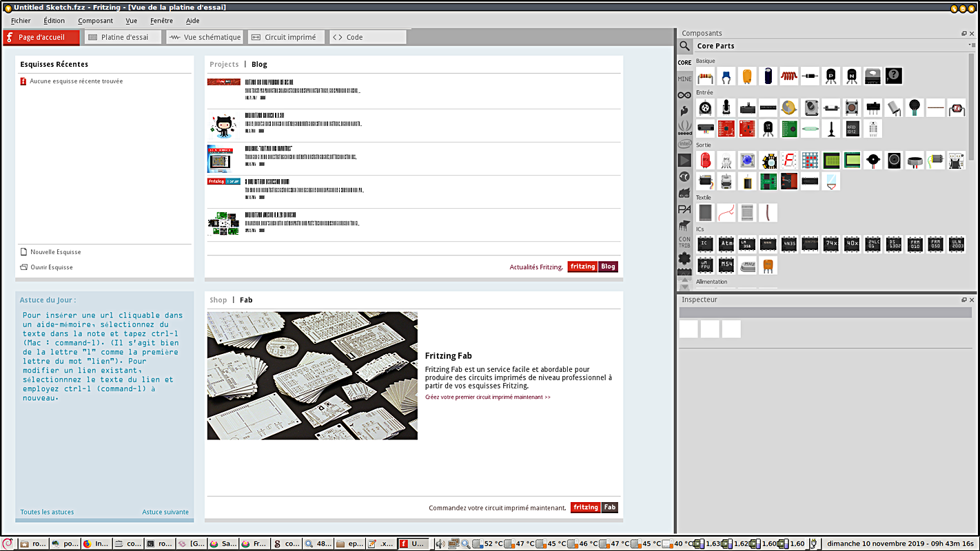
Task: Show the Blog list
Action: pyautogui.click(x=259, y=64)
